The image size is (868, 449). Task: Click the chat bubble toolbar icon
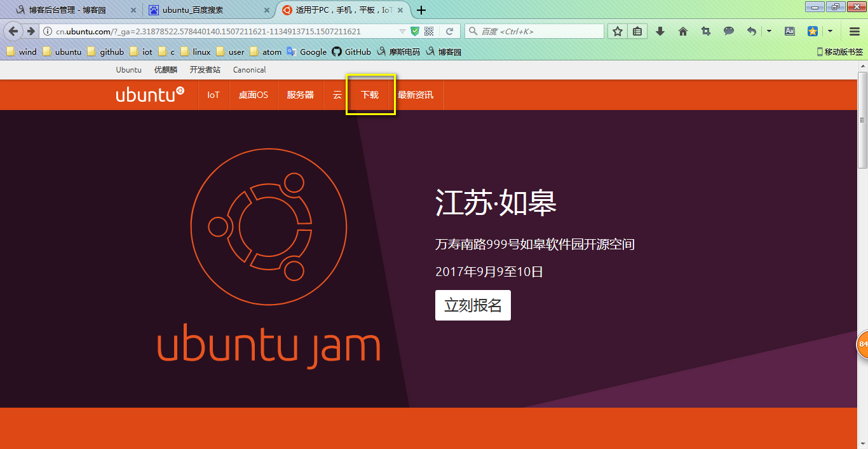pos(729,31)
